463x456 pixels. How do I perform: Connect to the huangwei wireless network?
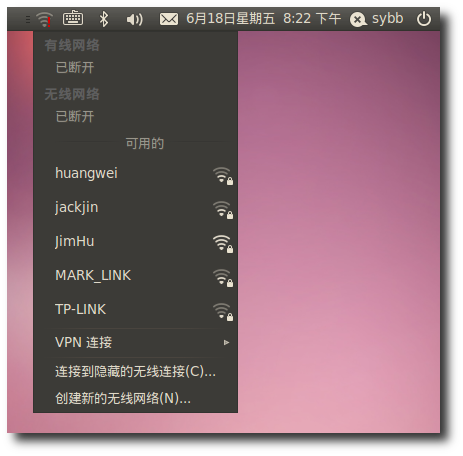coord(136,174)
